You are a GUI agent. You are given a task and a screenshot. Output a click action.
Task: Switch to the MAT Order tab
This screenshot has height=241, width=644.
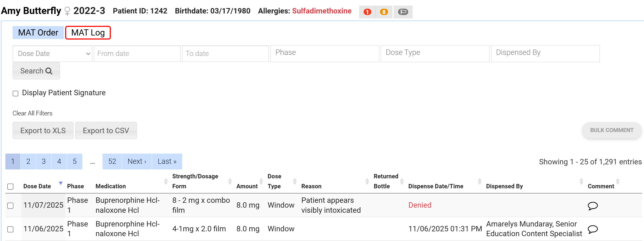tap(38, 33)
